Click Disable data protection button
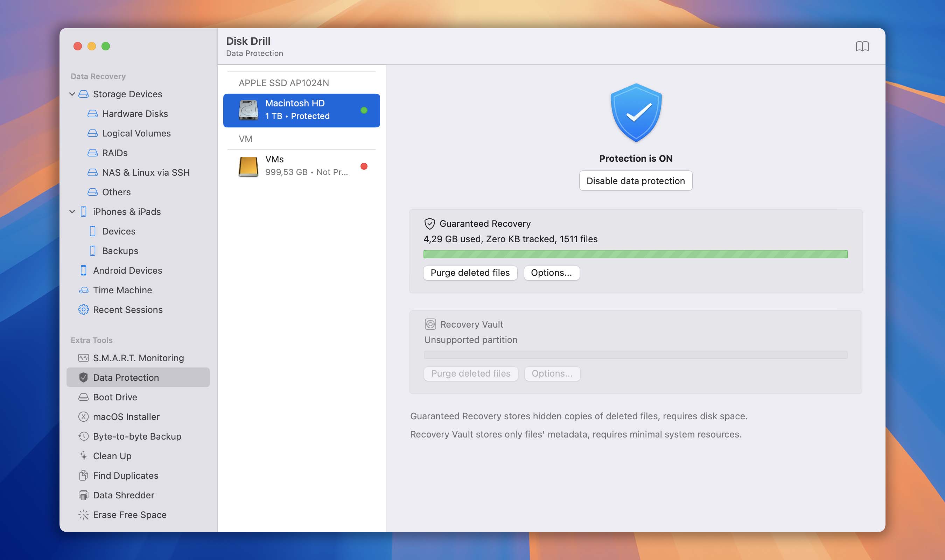The image size is (945, 560). (636, 181)
